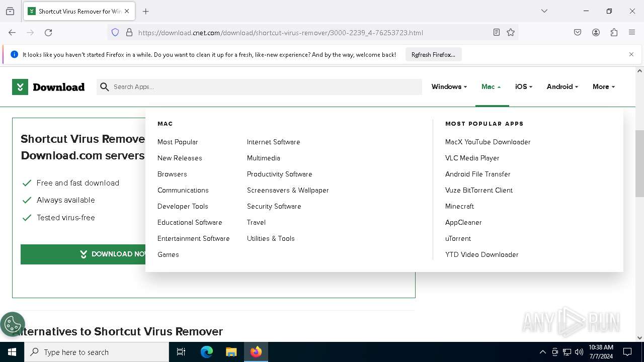Open Developer Tools category
This screenshot has height=362, width=644.
[x=183, y=206]
